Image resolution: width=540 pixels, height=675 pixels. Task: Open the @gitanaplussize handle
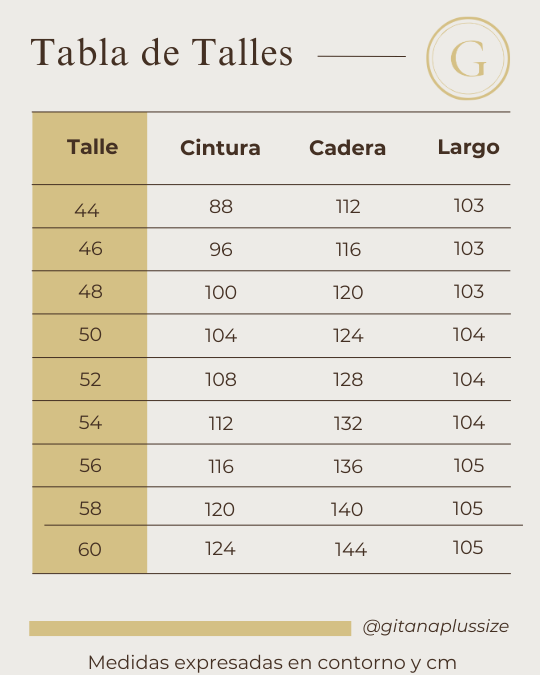pyautogui.click(x=436, y=627)
